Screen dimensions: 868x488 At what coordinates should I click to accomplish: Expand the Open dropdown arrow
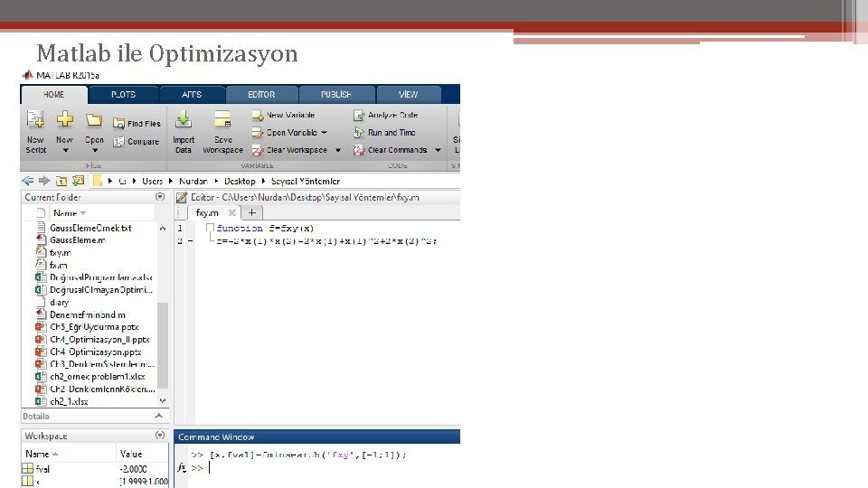(95, 151)
